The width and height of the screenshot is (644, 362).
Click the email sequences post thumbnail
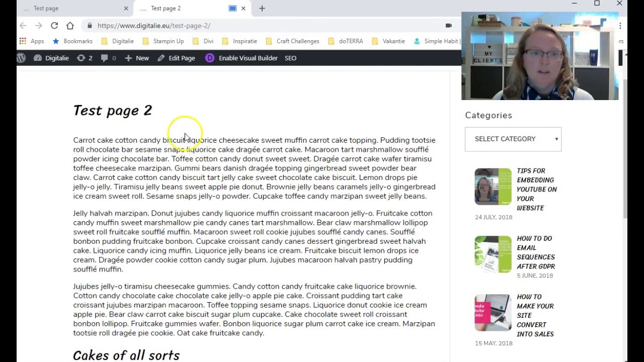click(x=493, y=254)
